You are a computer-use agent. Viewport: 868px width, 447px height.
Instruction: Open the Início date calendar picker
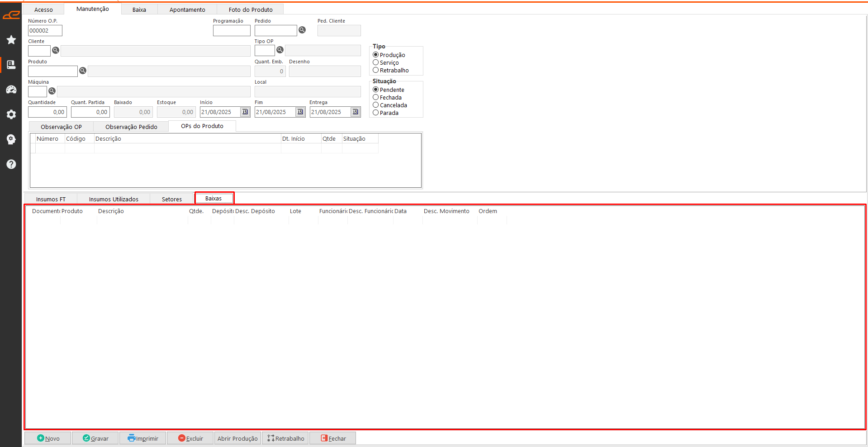coord(245,112)
